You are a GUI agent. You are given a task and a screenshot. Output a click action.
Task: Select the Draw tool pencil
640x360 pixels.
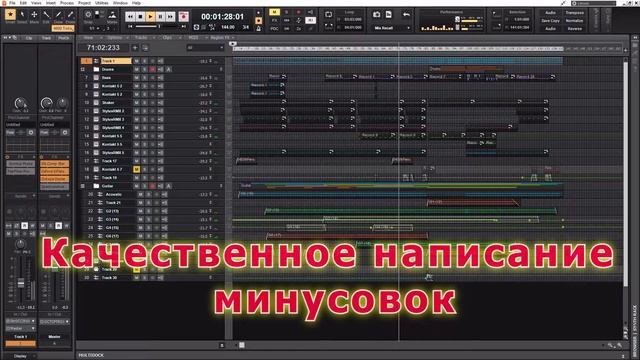[58, 15]
